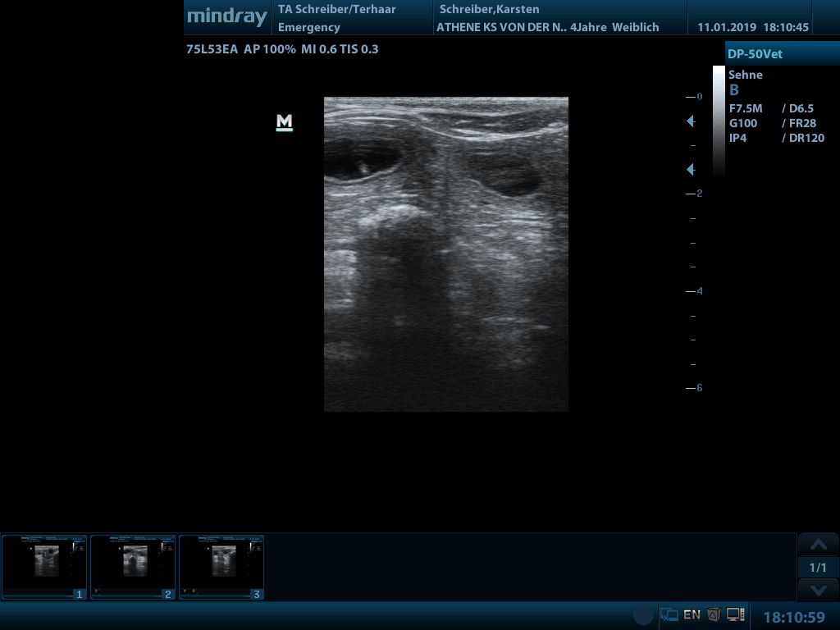Viewport: 840px width, 630px height.
Task: Click the grayscale bar beside the image
Action: click(x=719, y=123)
